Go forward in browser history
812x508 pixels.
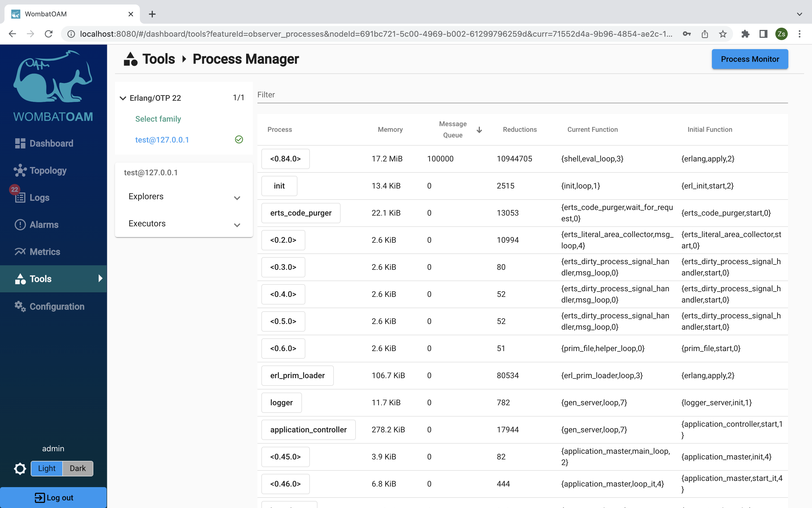(x=30, y=34)
